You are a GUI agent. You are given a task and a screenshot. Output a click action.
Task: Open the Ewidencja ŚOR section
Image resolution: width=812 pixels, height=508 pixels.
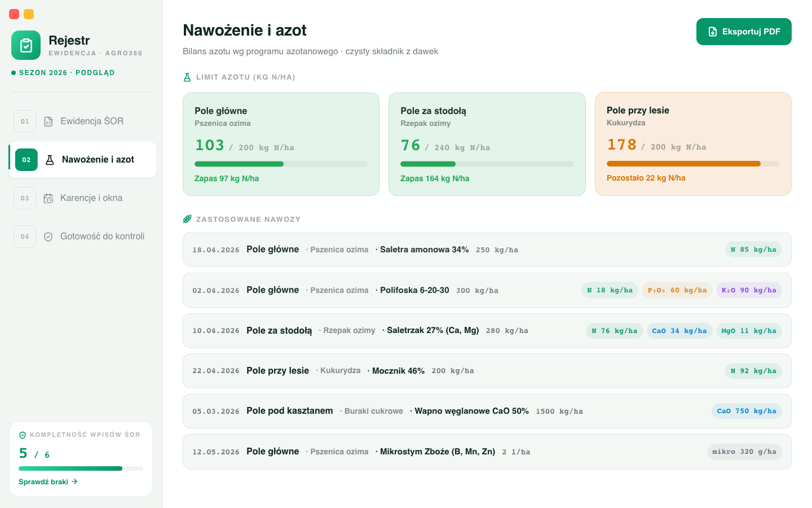[82, 121]
